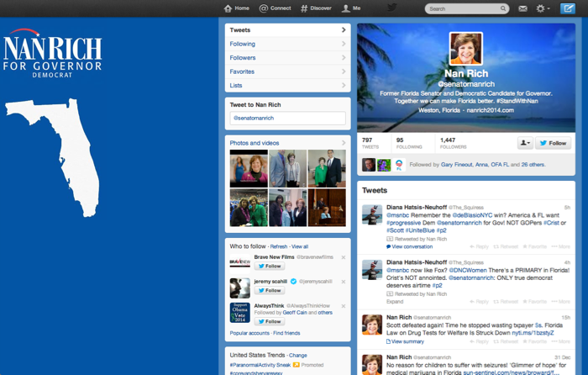
Task: Open More options on first Diana tweet
Action: (x=560, y=246)
